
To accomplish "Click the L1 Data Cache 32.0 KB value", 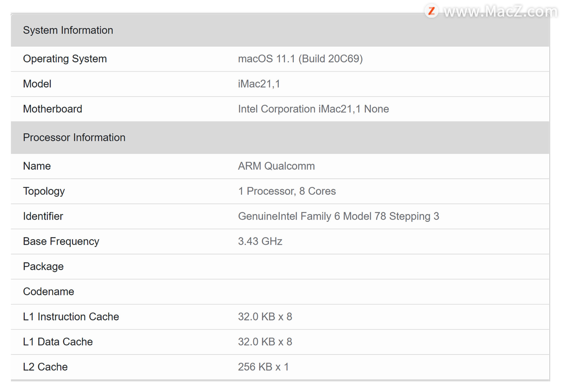I will 265,342.
